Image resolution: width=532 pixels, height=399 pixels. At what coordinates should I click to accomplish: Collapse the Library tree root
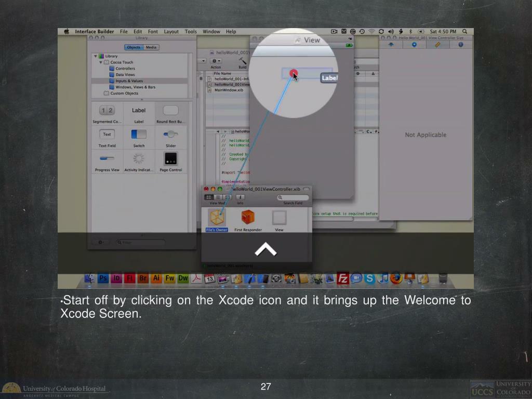[96, 56]
